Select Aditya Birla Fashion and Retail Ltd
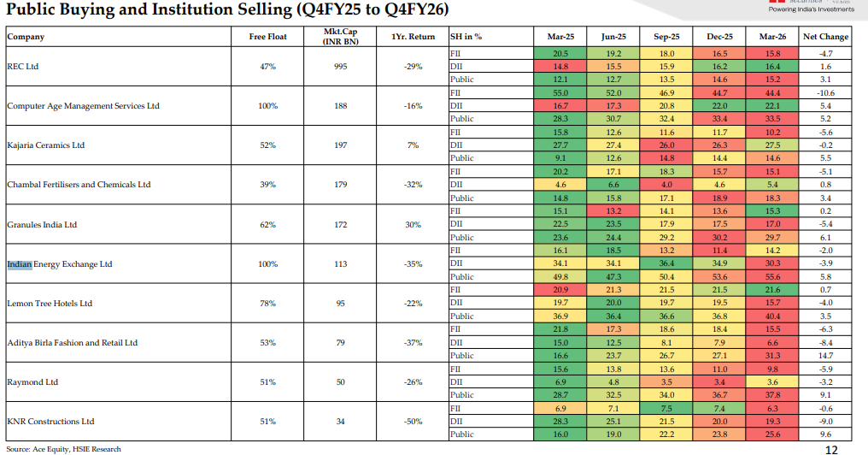 pyautogui.click(x=72, y=343)
